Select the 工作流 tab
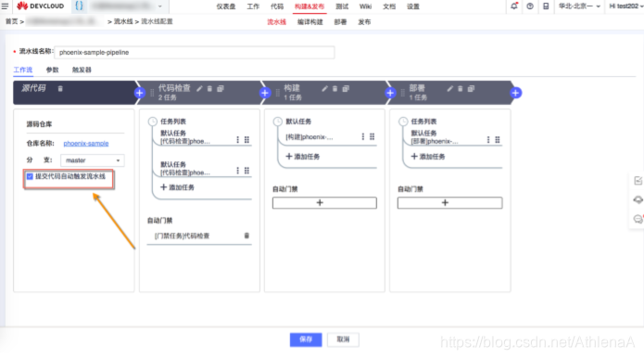644x359 pixels. (22, 70)
